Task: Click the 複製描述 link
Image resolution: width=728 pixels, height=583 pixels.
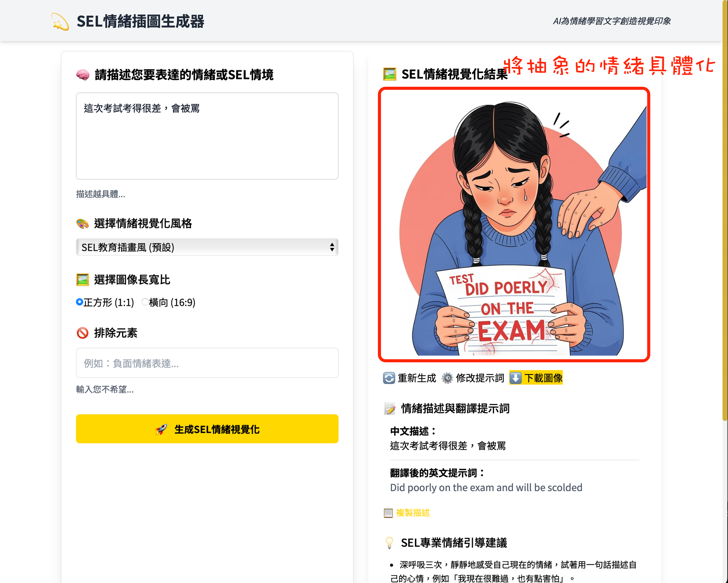Action: (413, 513)
